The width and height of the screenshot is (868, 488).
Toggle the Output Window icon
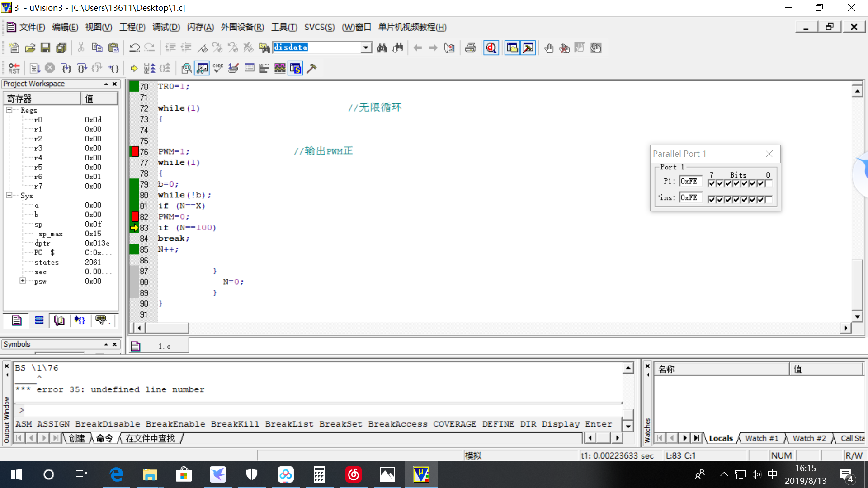click(x=528, y=47)
